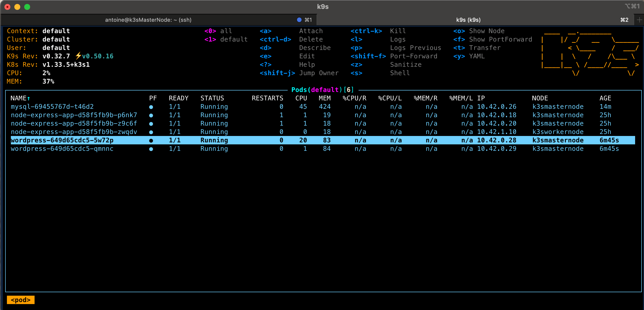644x310 pixels.
Task: Select the mysql-69455767d-t46d2 pod row
Action: point(52,107)
